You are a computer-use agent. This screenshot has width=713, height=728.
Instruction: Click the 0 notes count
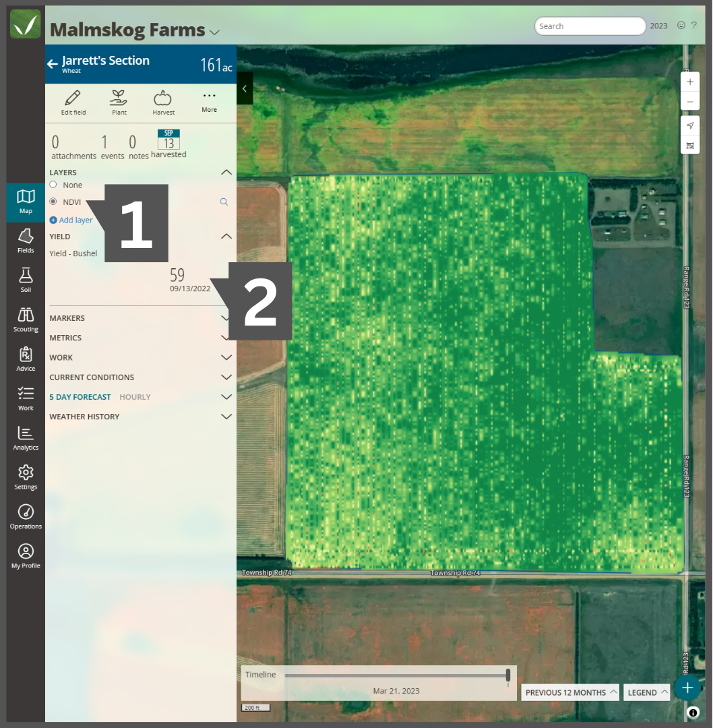[138, 147]
